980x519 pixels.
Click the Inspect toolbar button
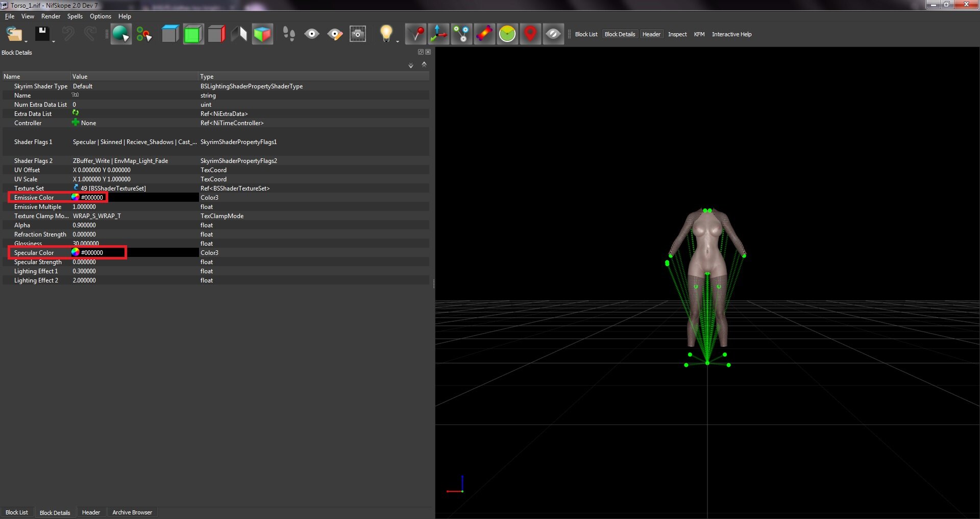[677, 34]
